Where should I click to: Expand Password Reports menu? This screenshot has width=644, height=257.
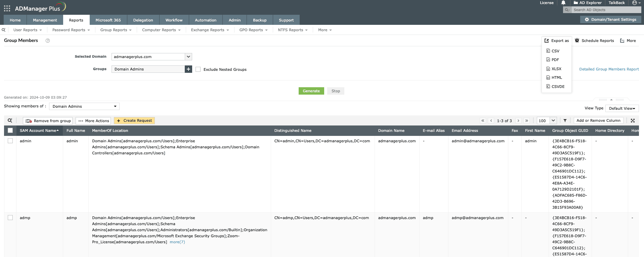click(x=71, y=30)
